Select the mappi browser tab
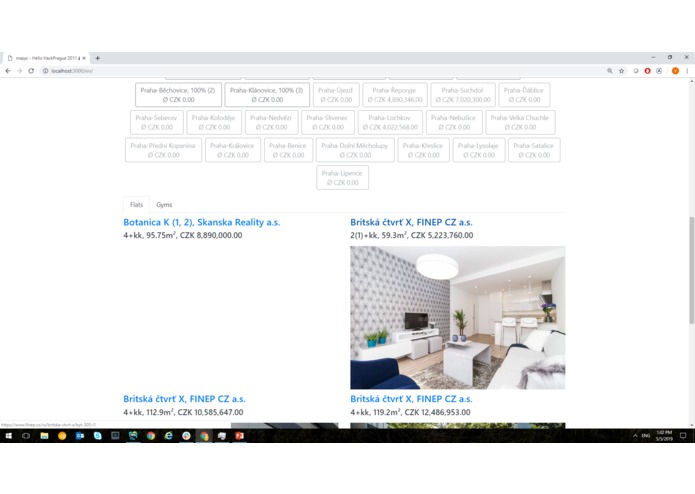695x494 pixels. pyautogui.click(x=46, y=58)
